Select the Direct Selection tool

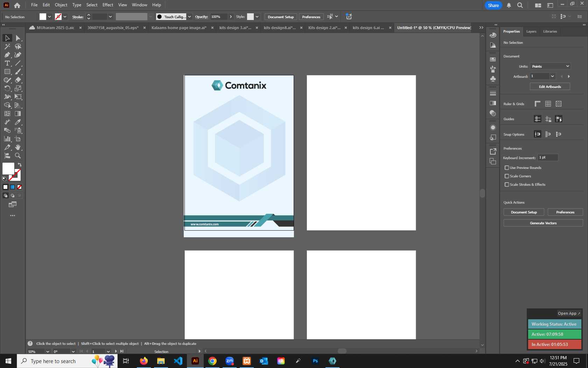[18, 38]
